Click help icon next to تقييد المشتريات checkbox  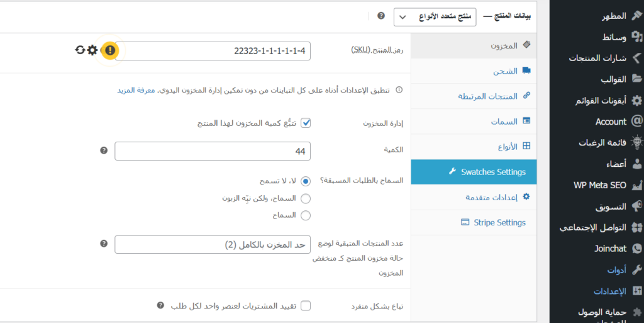coord(160,305)
